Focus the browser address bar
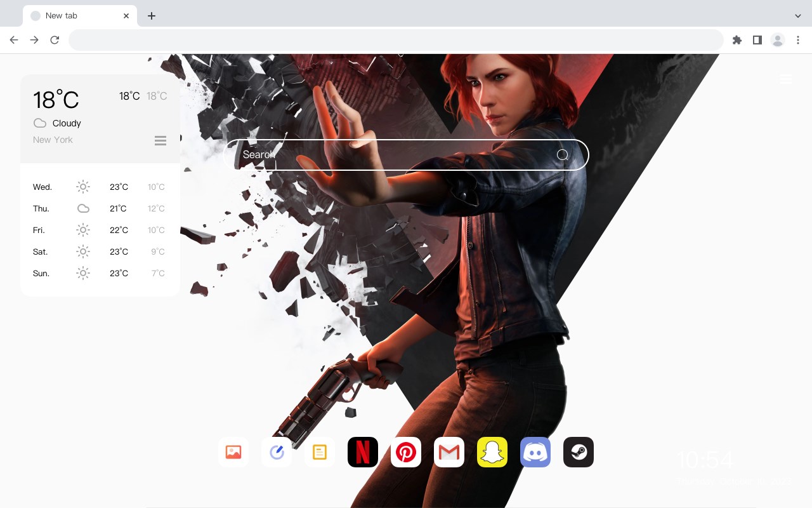The image size is (812, 508). point(396,40)
